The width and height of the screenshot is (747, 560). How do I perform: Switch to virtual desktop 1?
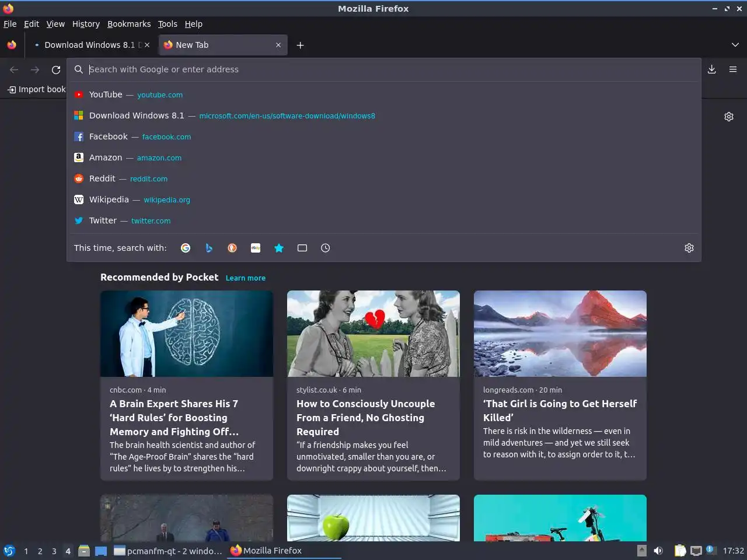26,551
